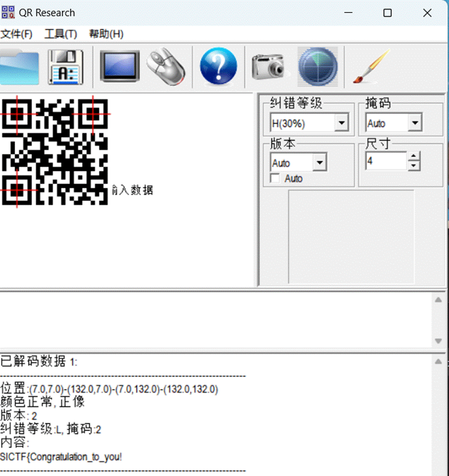The width and height of the screenshot is (449, 476).
Task: Expand the 掩码 Auto dropdown
Action: [x=415, y=123]
